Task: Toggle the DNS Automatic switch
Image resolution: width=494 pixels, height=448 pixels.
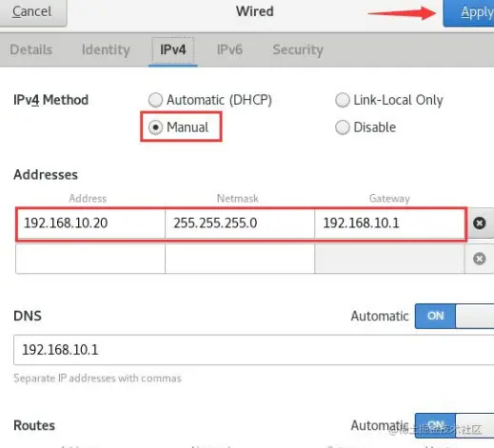Action: [x=454, y=316]
